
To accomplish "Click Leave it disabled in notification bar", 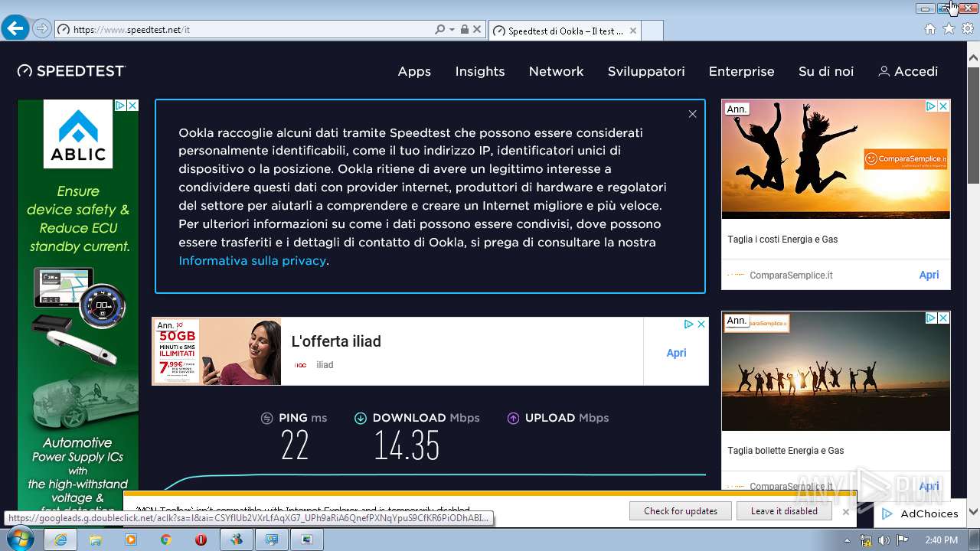I will tap(784, 511).
